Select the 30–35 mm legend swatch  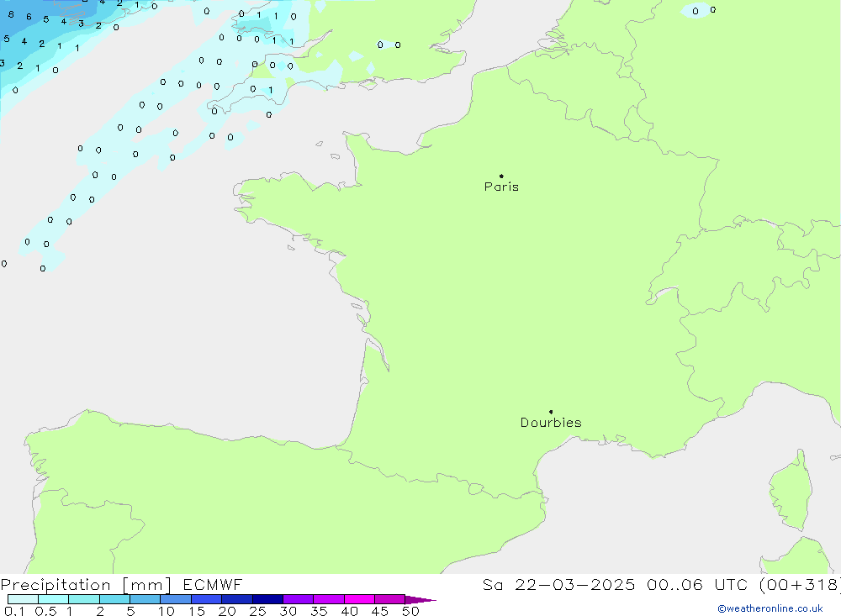point(299,599)
